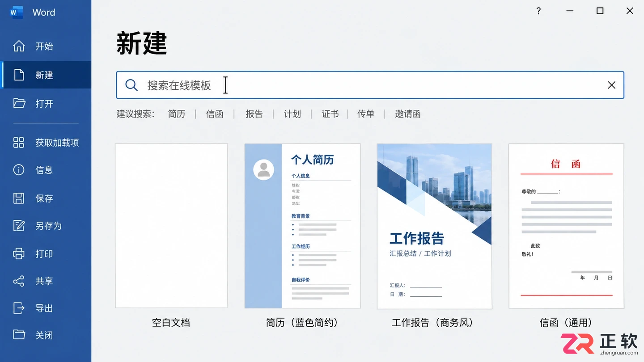644x362 pixels.
Task: Click the 建议搜索 label
Action: click(x=136, y=114)
